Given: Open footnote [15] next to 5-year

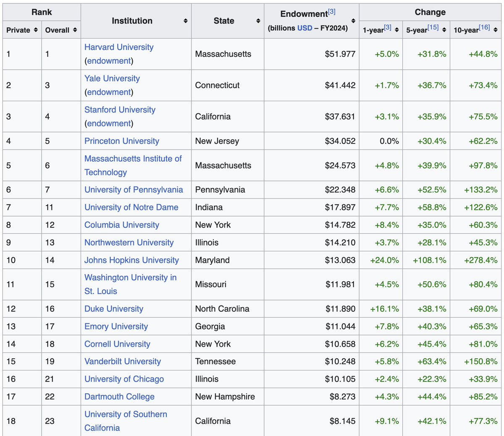Looking at the screenshot, I should pos(433,27).
